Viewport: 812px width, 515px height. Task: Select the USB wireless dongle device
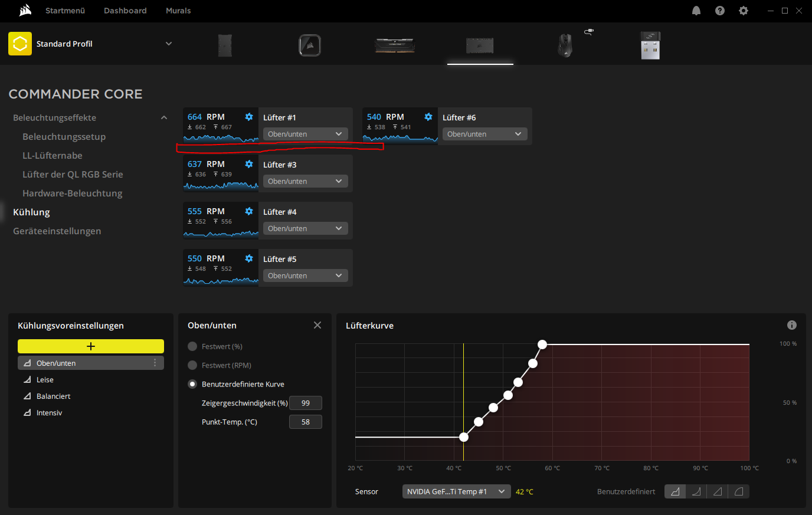click(650, 45)
